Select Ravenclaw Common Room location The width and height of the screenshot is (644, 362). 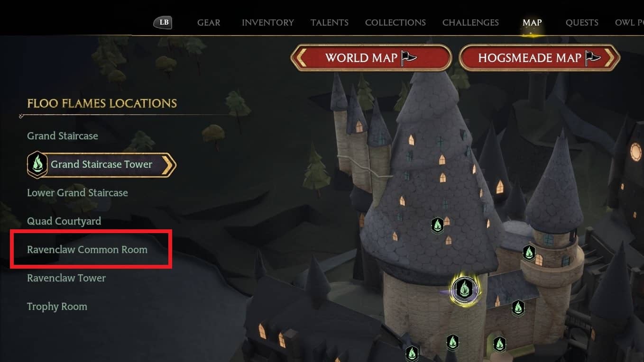point(87,250)
